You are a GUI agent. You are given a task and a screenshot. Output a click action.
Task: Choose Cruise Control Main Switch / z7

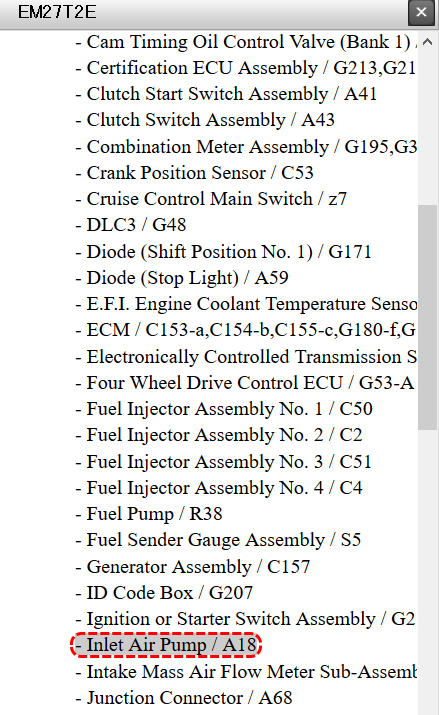(x=211, y=199)
